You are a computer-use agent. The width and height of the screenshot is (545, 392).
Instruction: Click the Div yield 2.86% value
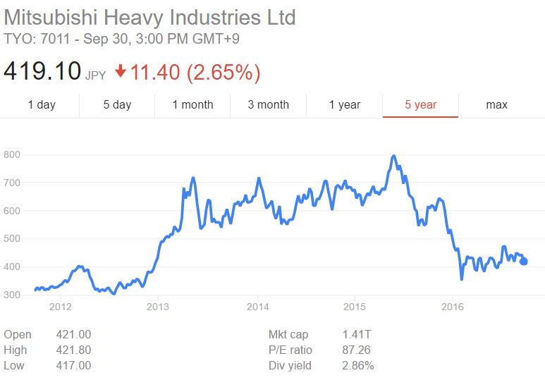(357, 365)
